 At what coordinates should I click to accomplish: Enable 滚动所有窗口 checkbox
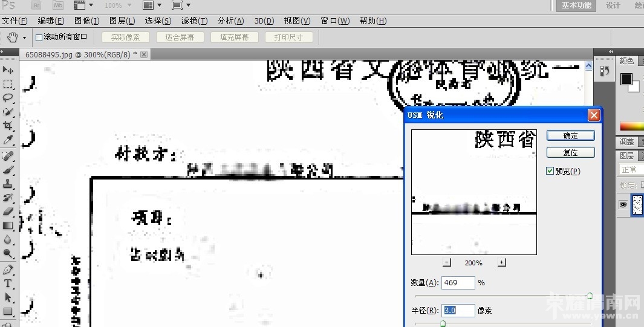[39, 37]
